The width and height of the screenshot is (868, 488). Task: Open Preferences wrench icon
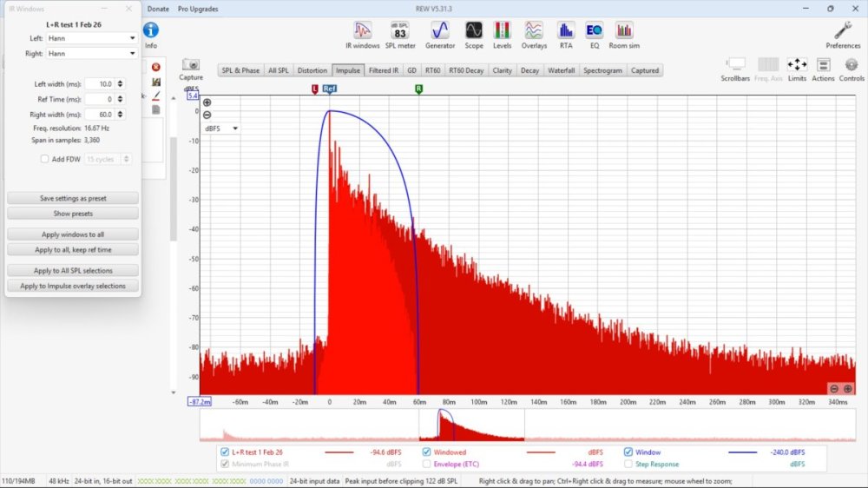click(x=843, y=32)
